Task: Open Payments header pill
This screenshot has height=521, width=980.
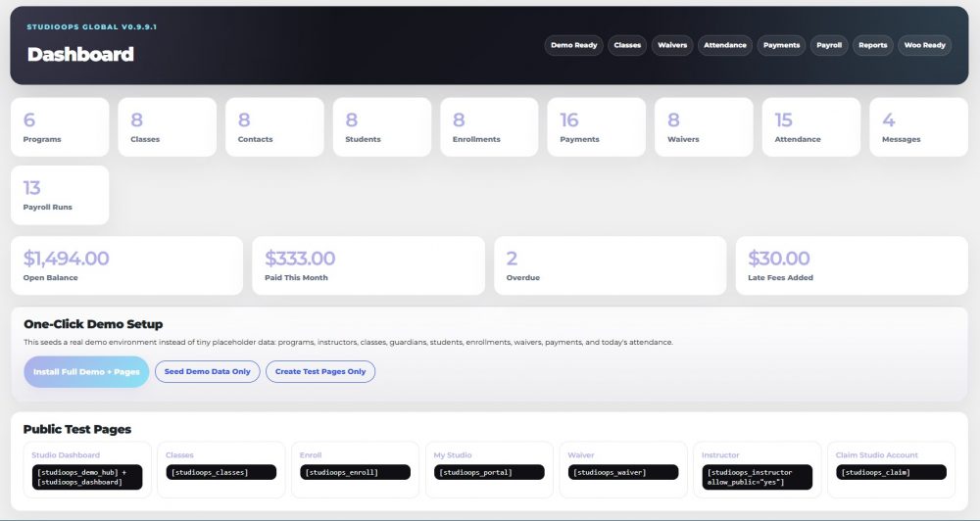Action: point(781,45)
